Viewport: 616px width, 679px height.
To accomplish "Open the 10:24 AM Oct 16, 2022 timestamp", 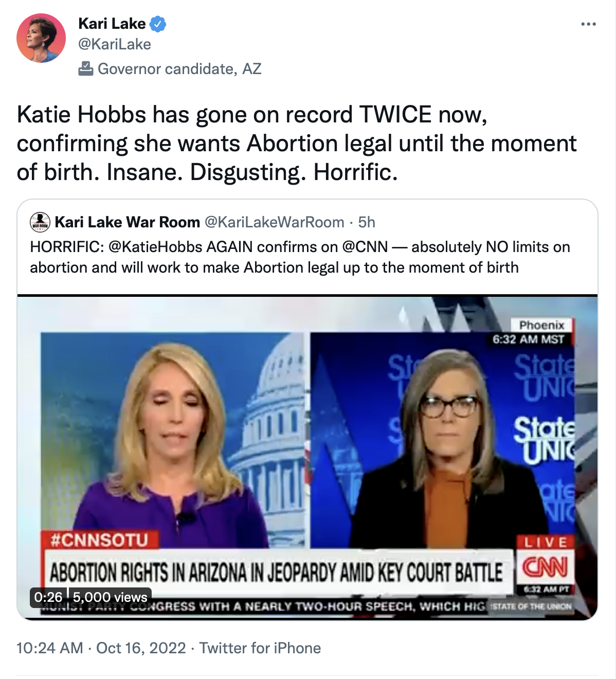I will 101,648.
